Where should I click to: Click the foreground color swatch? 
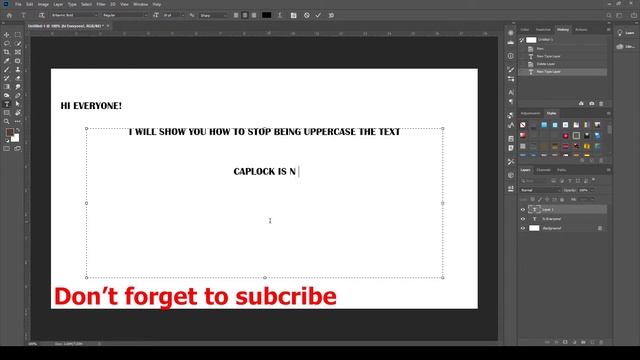click(9, 133)
